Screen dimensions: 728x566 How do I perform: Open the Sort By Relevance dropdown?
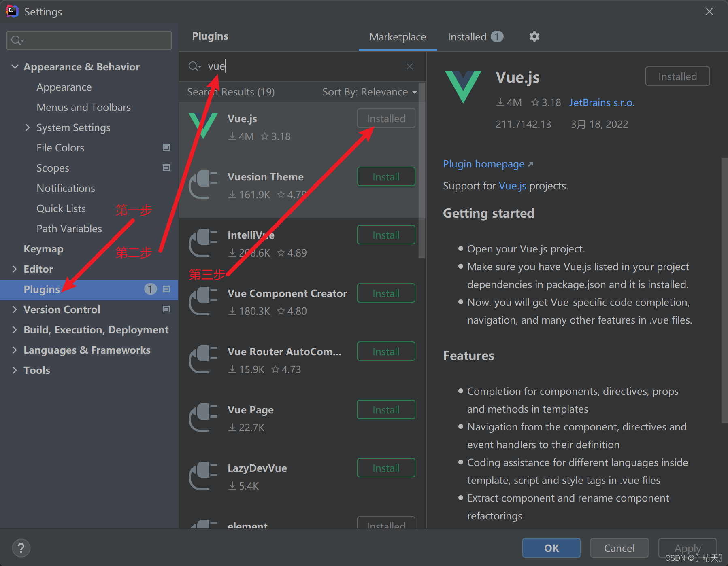370,92
